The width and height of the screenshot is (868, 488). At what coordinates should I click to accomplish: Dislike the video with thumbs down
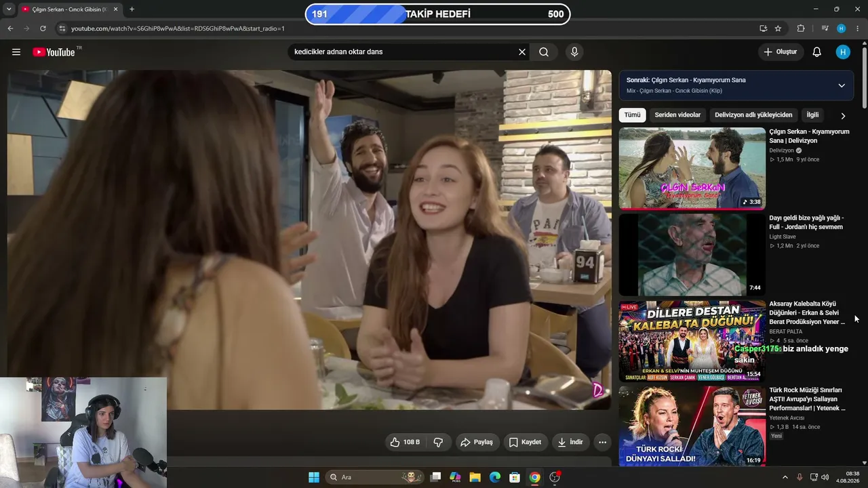pyautogui.click(x=438, y=442)
